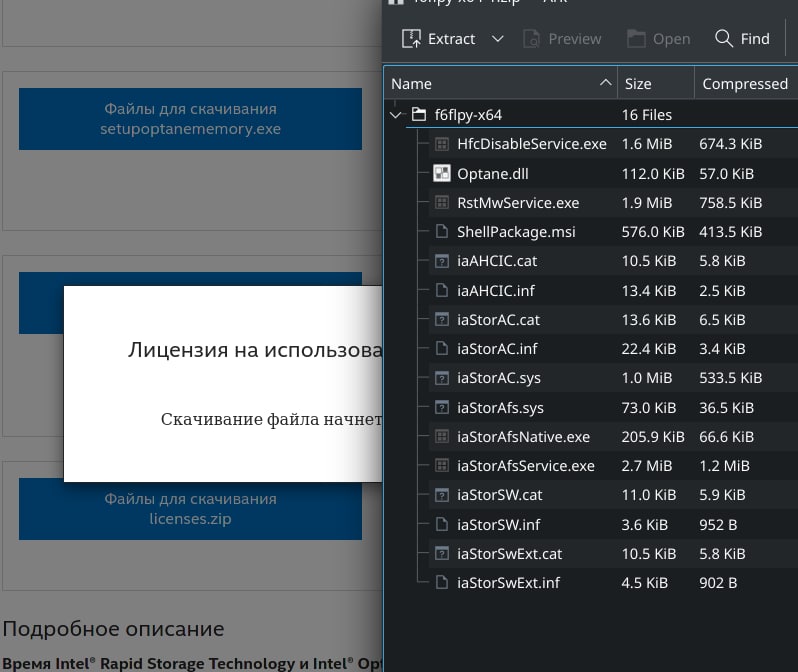The image size is (798, 672).
Task: Select the iaStorAC.inf file icon
Action: 442,349
